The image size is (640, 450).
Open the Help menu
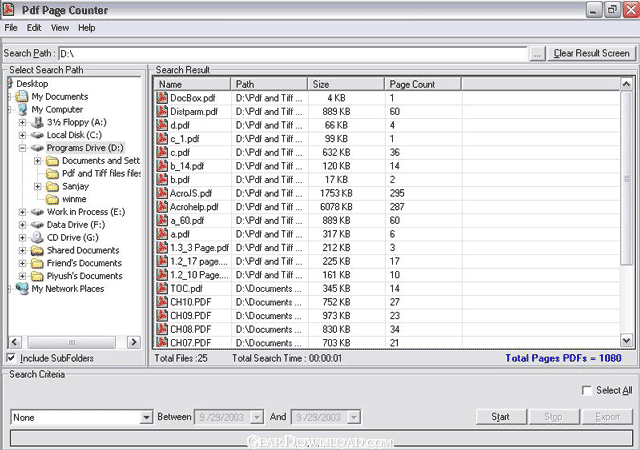pos(87,28)
